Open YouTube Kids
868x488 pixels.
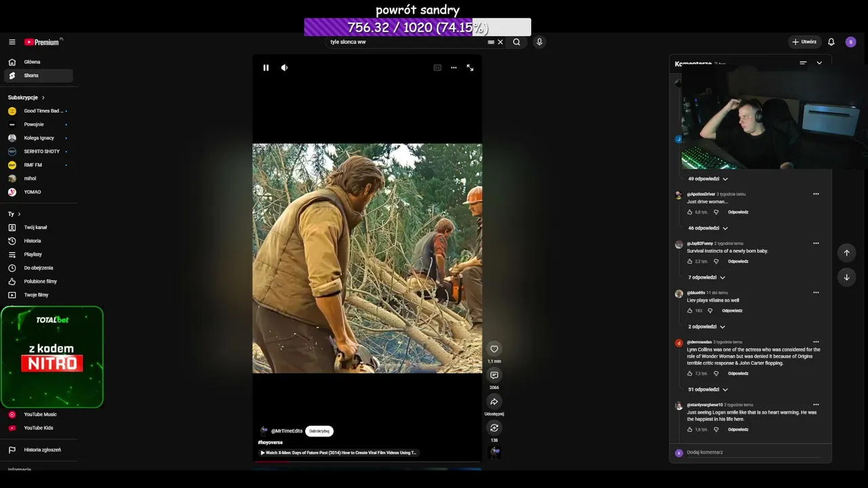click(39, 428)
